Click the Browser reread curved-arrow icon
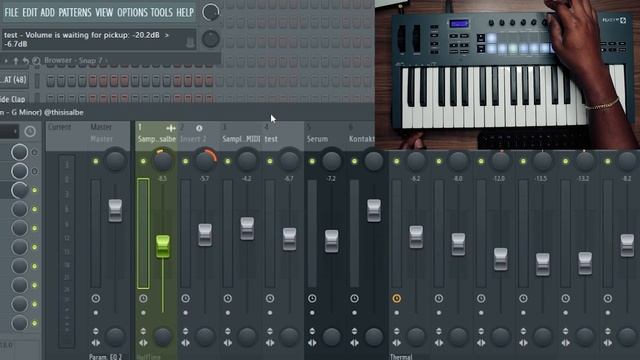640x360 pixels. pyautogui.click(x=26, y=61)
